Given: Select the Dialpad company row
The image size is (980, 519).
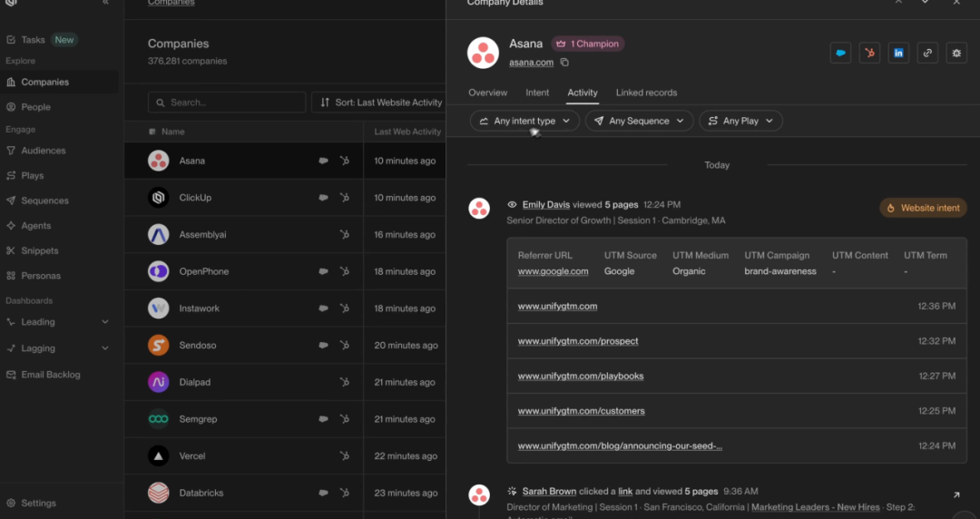Looking at the screenshot, I should [285, 382].
